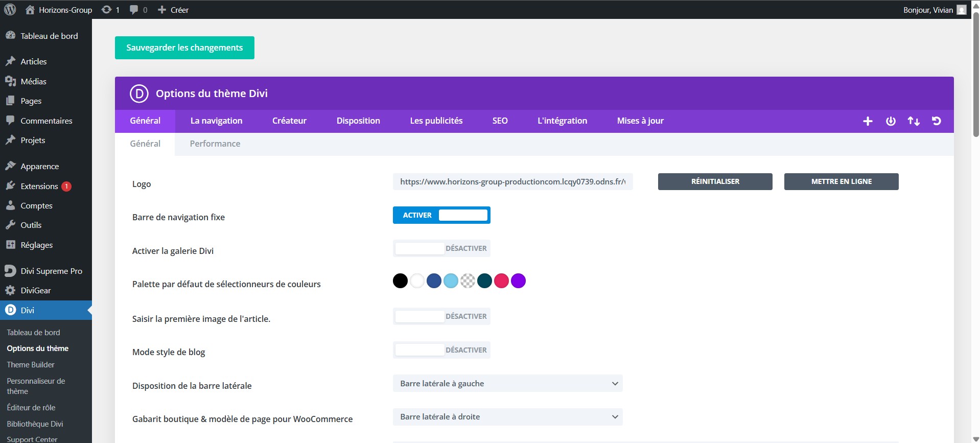
Task: Click the WordPress logo icon
Action: pos(10,10)
